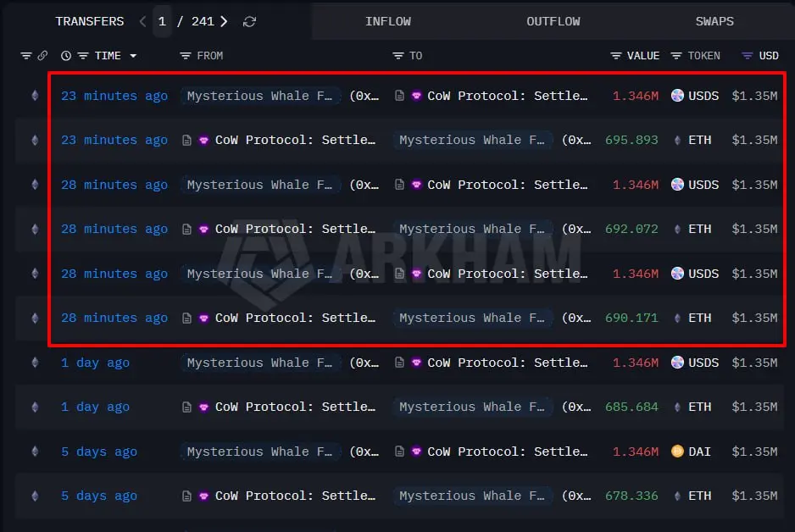The image size is (795, 532).
Task: Open CoW Protocol sender in 695.893 ETH row
Action: click(x=296, y=140)
